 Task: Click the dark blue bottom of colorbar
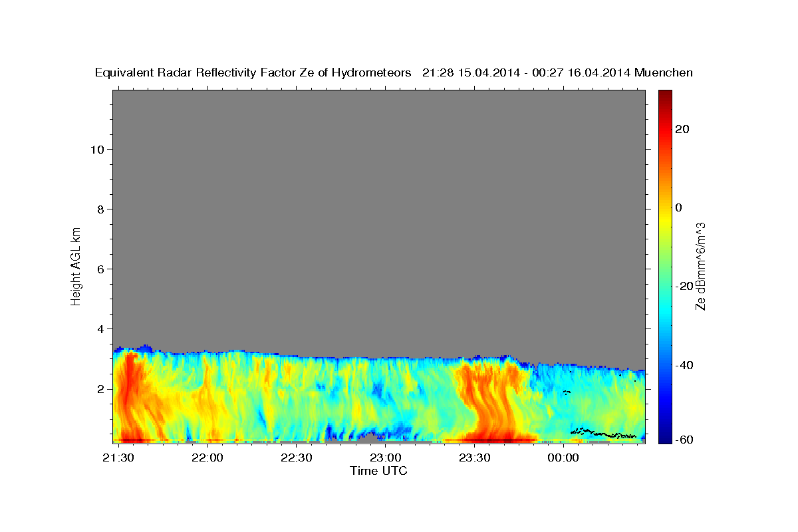664,436
